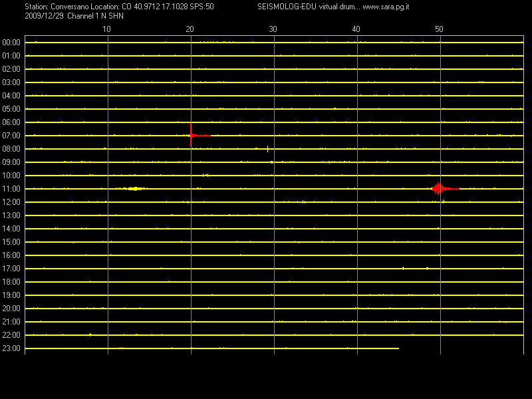Click the red seismic spike at 07:20

click(191, 136)
